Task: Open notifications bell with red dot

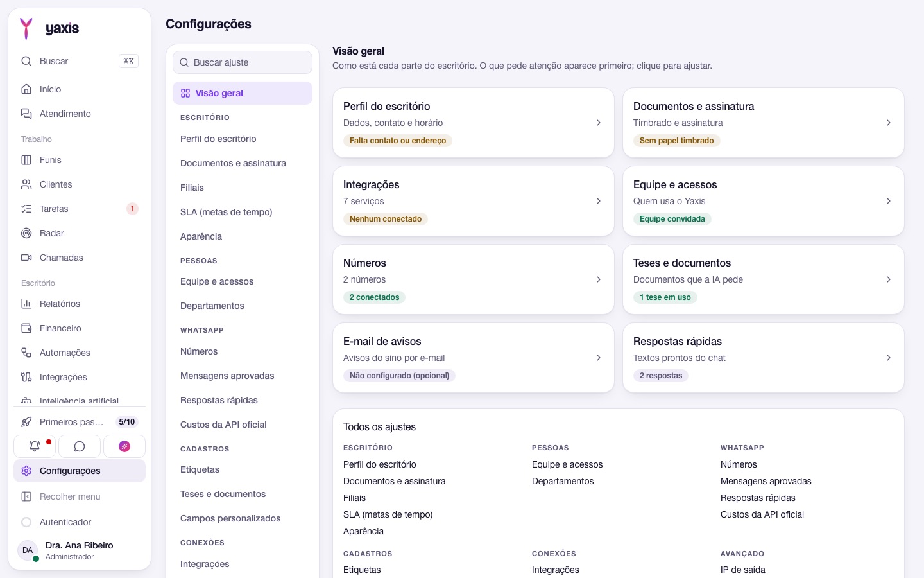Action: coord(35,446)
